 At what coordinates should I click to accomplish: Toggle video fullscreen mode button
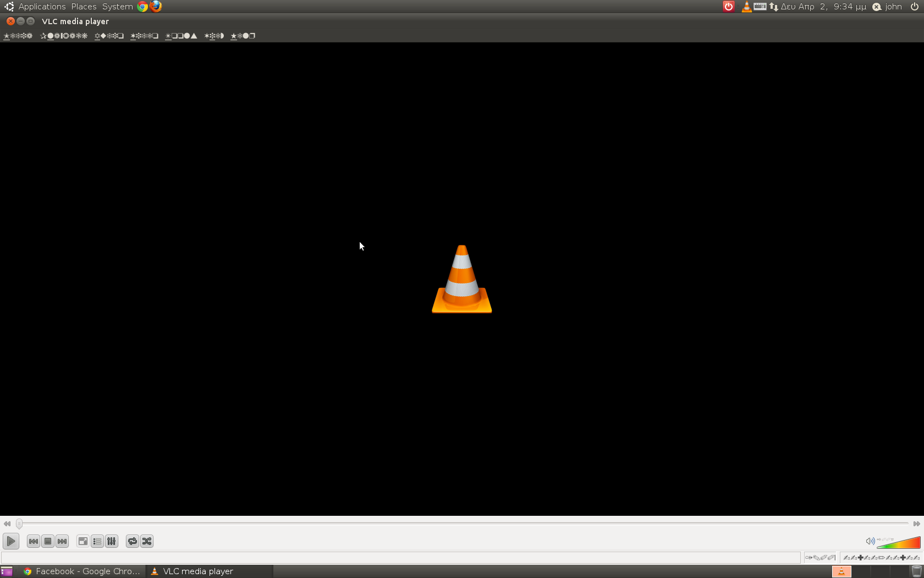tap(82, 541)
